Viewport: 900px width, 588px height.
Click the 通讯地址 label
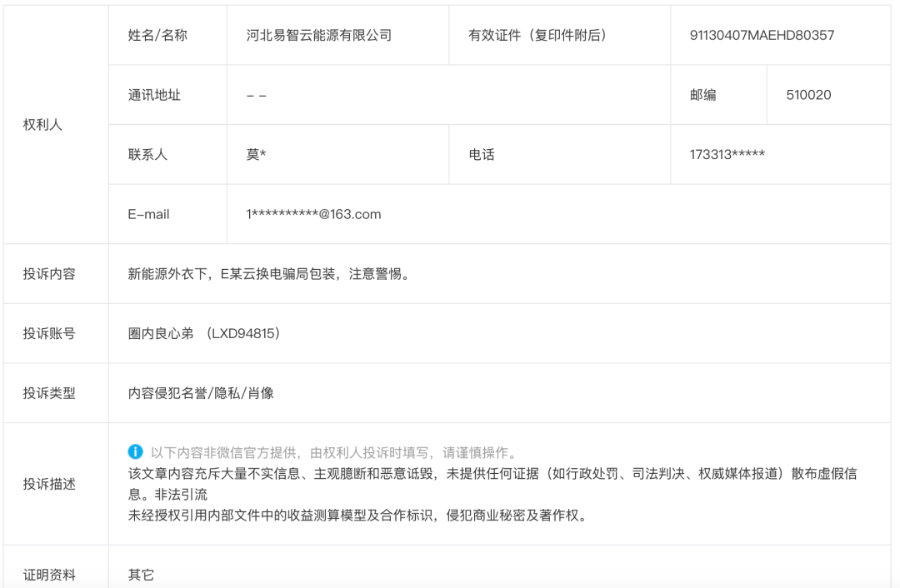[154, 95]
